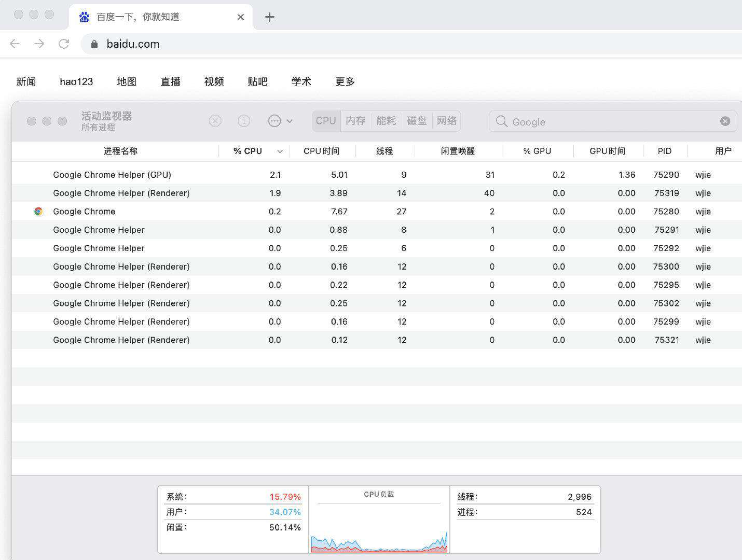Click the 用户 34.07% readout
Image resolution: width=742 pixels, height=560 pixels.
click(x=233, y=512)
